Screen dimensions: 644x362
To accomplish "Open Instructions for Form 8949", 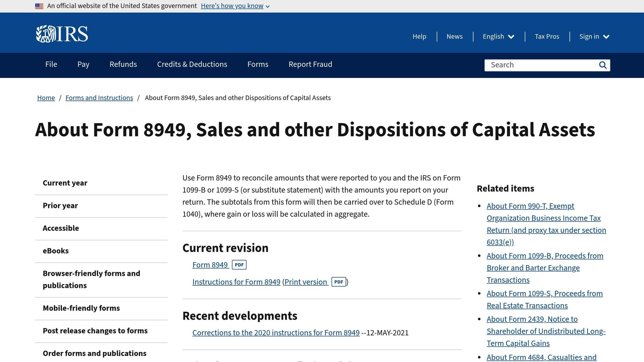I will coord(236,282).
